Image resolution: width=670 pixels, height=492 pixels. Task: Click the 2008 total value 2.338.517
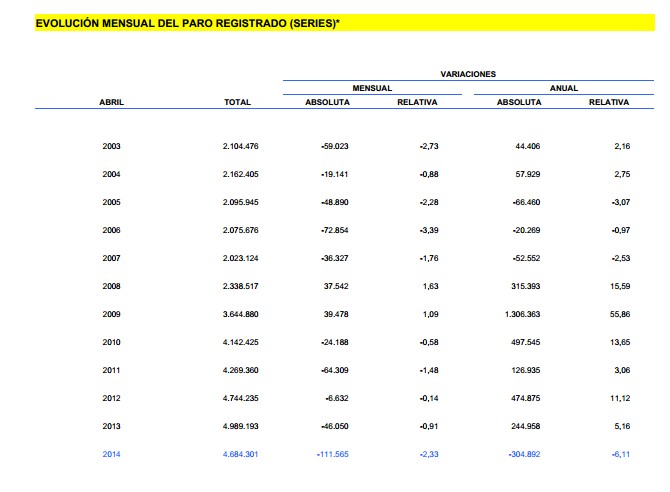click(x=241, y=287)
